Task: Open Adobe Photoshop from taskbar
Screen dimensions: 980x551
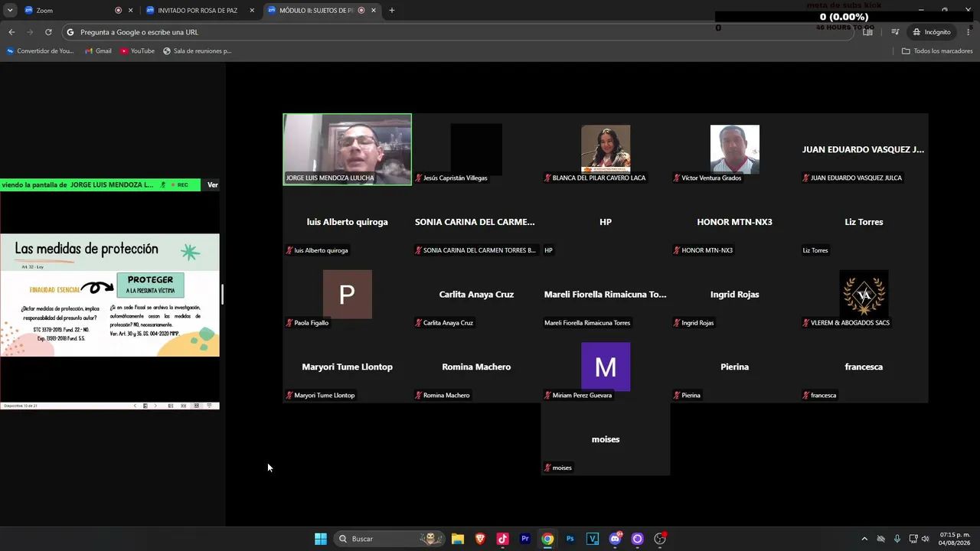Action: [570, 539]
